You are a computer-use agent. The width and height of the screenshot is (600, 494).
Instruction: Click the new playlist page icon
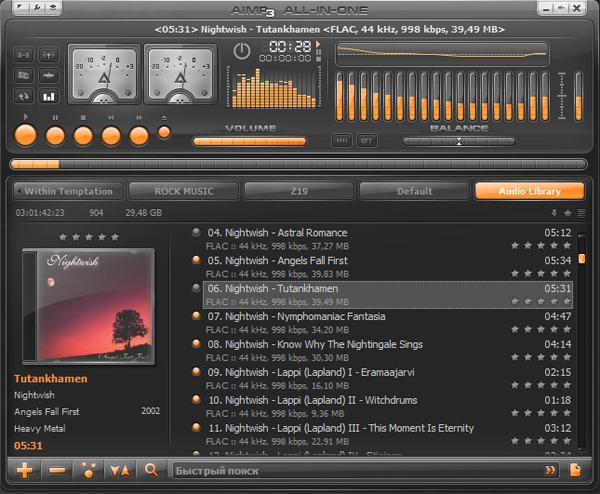point(575,470)
